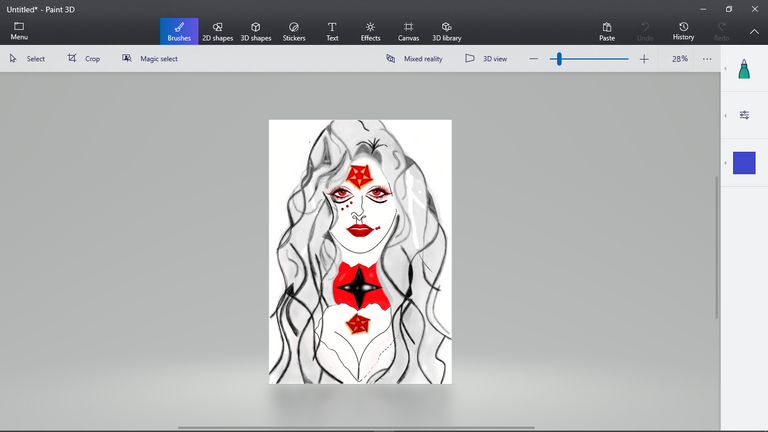This screenshot has height=432, width=768.
Task: Activate Magic select
Action: point(150,59)
